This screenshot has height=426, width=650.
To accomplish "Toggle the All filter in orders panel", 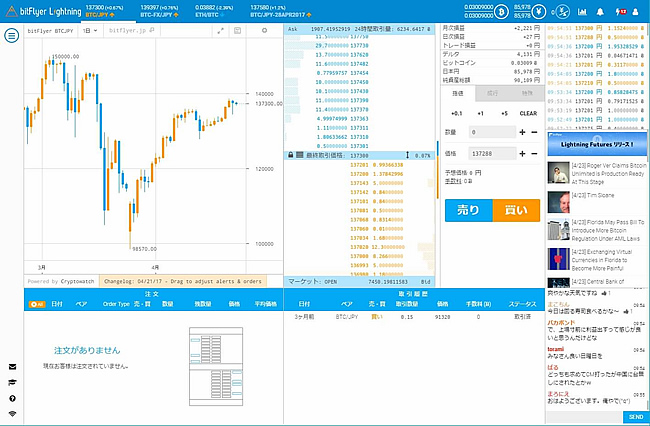I will (x=37, y=304).
